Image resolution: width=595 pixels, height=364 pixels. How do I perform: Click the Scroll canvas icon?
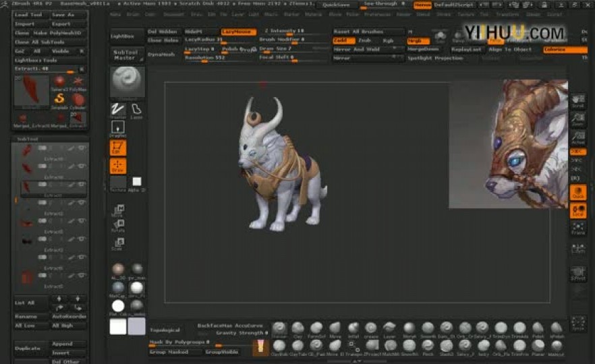tap(578, 101)
